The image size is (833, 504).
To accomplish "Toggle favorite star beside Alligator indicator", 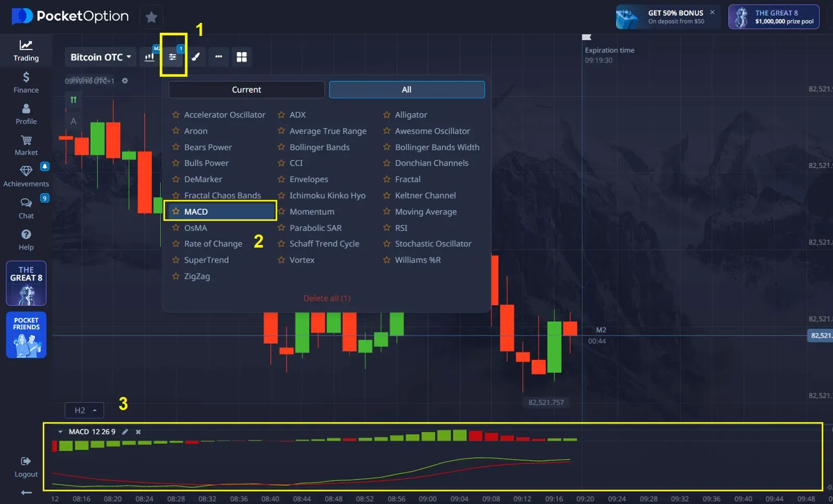I will click(387, 114).
